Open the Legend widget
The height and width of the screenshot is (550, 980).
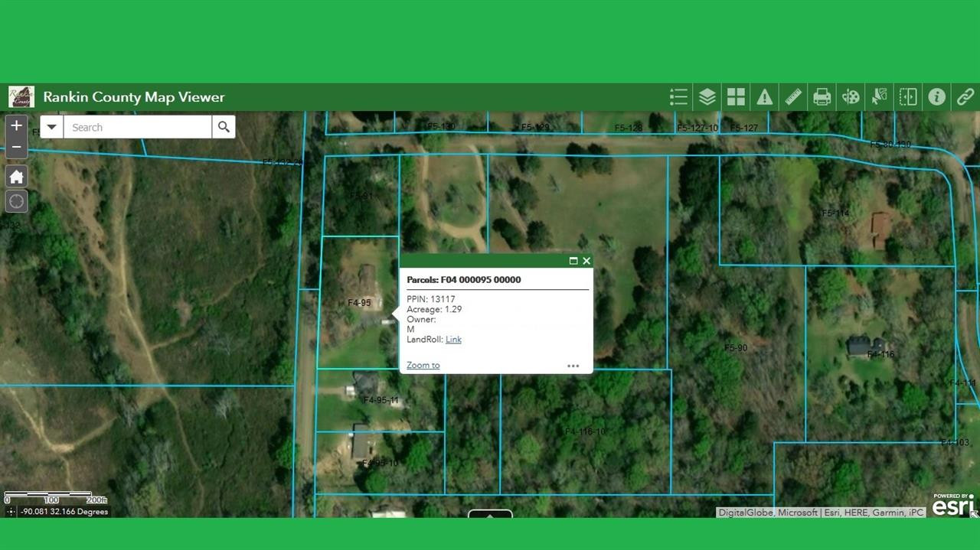678,97
